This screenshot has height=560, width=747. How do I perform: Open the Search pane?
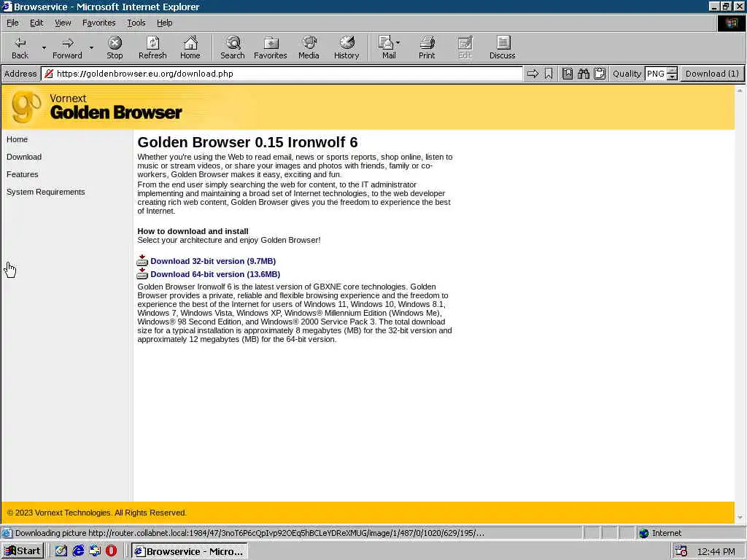pos(233,47)
